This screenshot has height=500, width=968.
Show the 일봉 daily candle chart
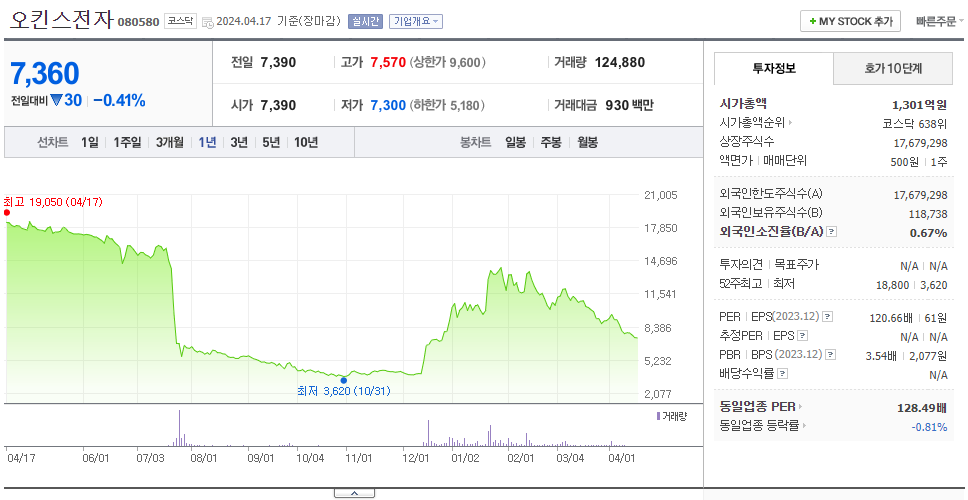[x=515, y=143]
